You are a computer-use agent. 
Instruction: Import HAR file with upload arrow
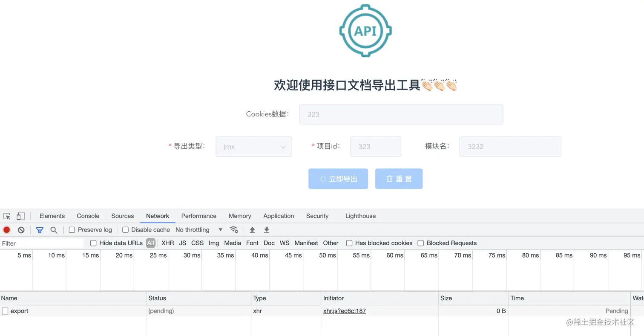(x=252, y=230)
